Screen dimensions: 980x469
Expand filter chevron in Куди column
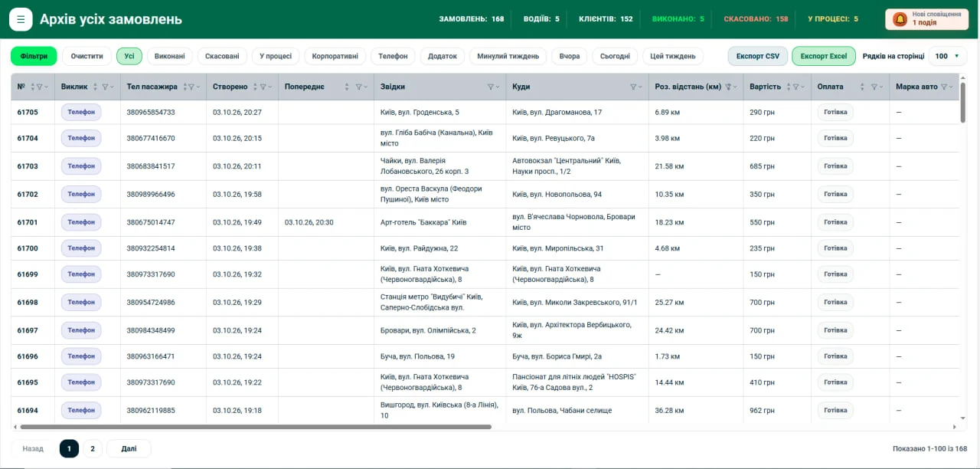[x=641, y=87]
